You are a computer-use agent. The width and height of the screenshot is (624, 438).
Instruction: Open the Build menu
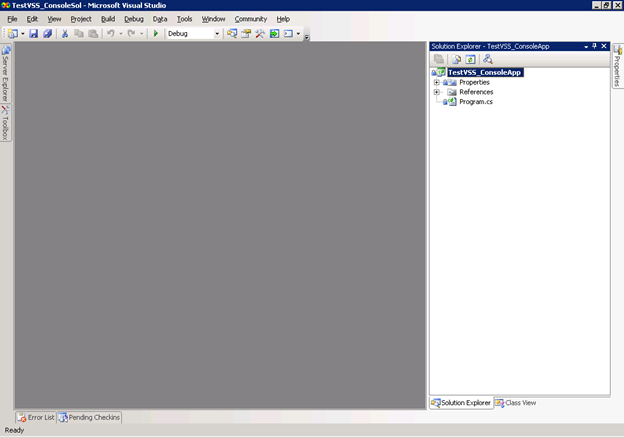(108, 19)
